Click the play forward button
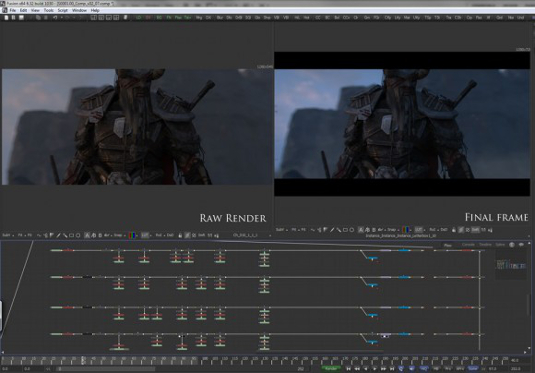535x373 pixels. [375, 369]
